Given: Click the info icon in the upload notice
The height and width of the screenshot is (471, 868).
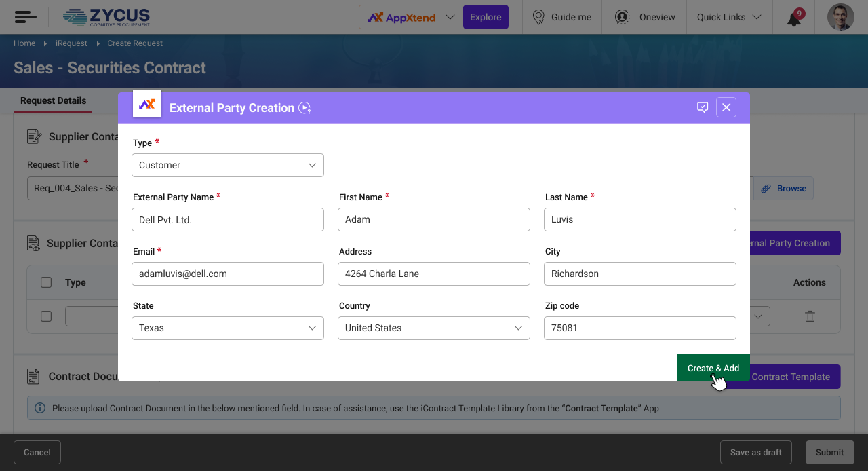Looking at the screenshot, I should [x=40, y=409].
